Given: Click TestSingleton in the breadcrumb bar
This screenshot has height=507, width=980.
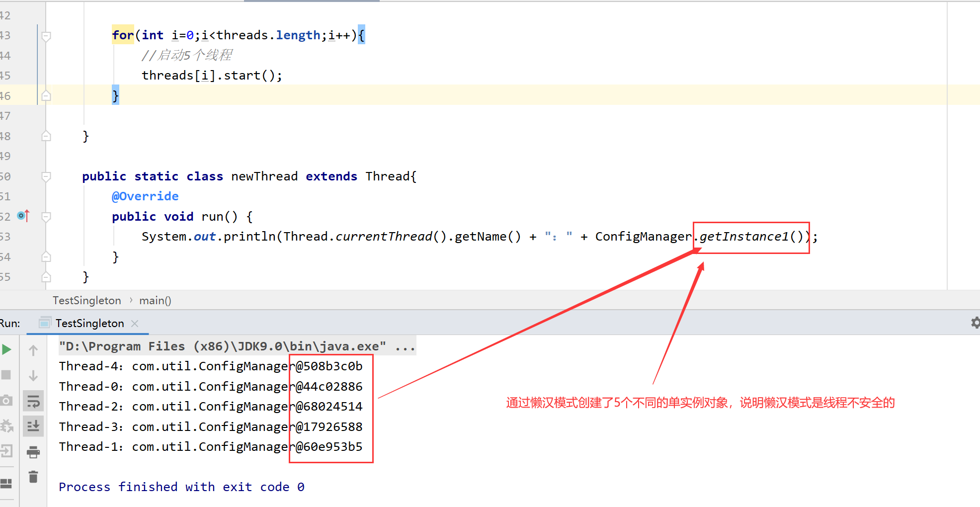Looking at the screenshot, I should [87, 300].
